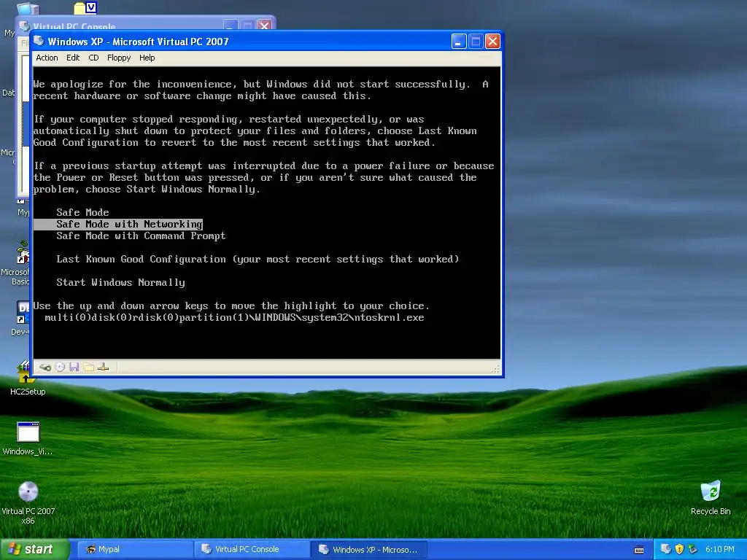747x560 pixels.
Task: Grab the window resize grip corner
Action: (495, 368)
